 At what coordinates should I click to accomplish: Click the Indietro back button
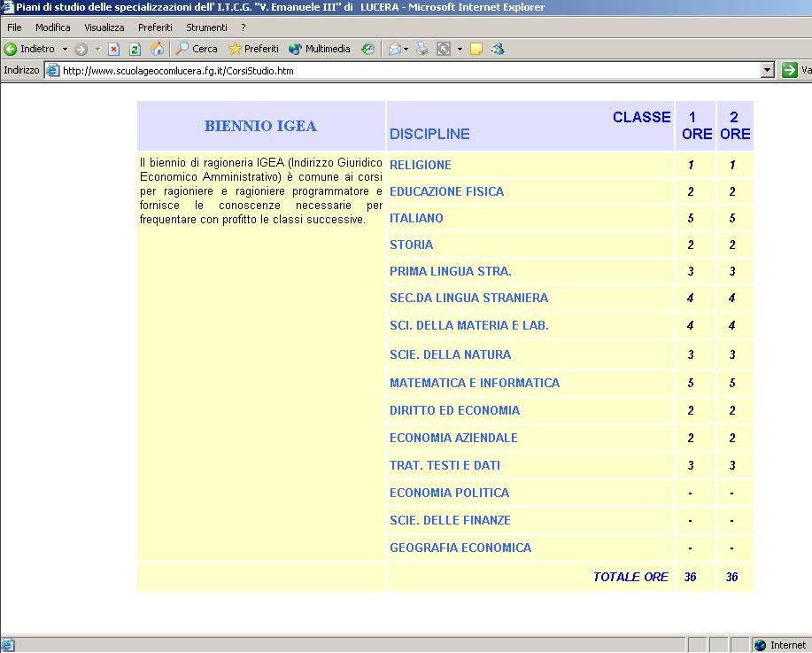pos(30,49)
